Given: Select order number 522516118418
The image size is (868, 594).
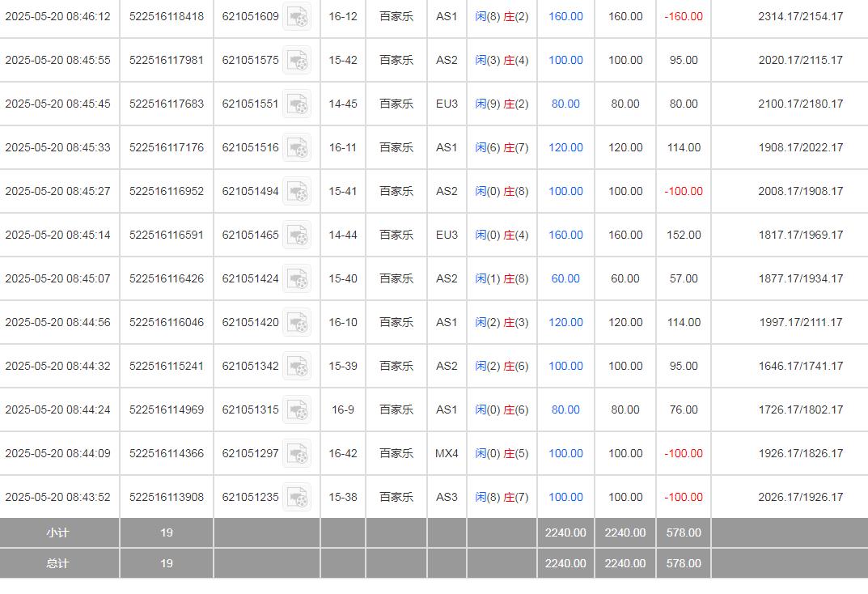Looking at the screenshot, I should (167, 16).
